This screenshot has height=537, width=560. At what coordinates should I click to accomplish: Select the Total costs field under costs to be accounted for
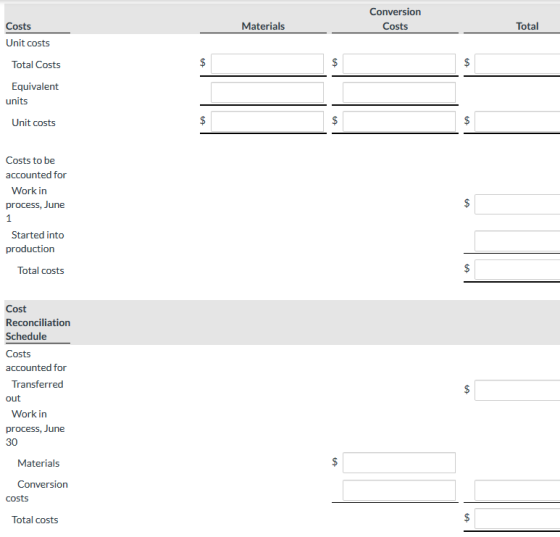tap(517, 269)
